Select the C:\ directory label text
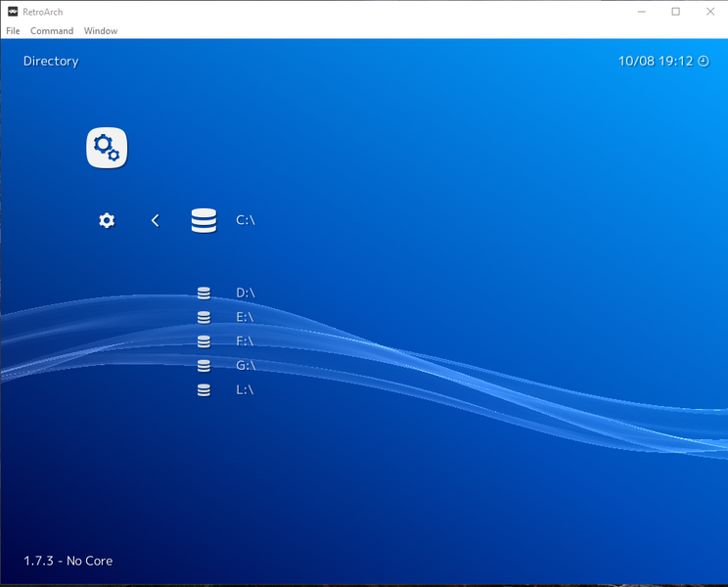Screen dimensions: 728x587 pos(246,221)
